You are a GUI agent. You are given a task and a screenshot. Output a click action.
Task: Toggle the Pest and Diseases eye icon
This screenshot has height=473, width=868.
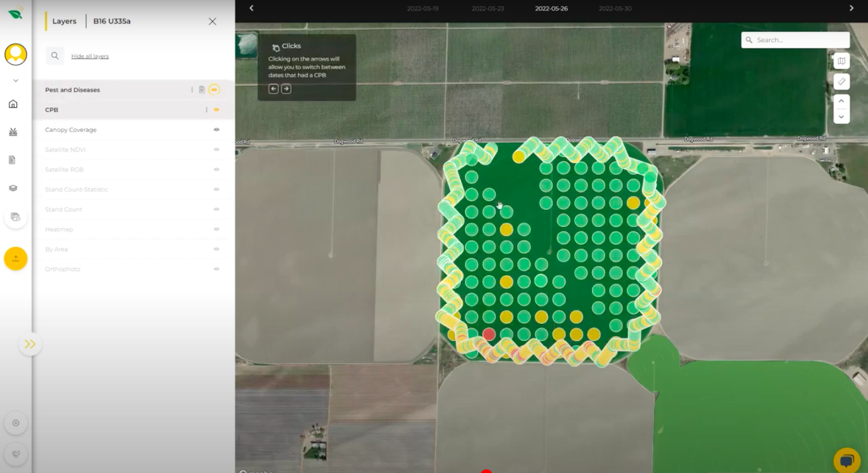(x=214, y=90)
